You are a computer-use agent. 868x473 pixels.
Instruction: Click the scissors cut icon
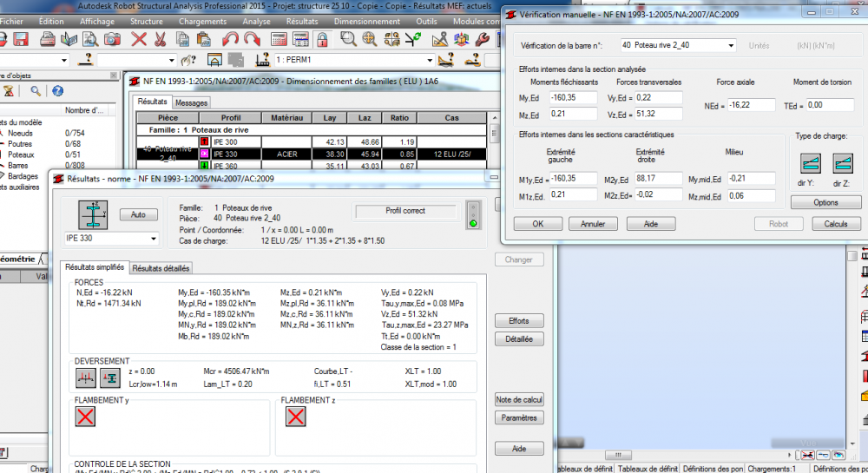160,39
